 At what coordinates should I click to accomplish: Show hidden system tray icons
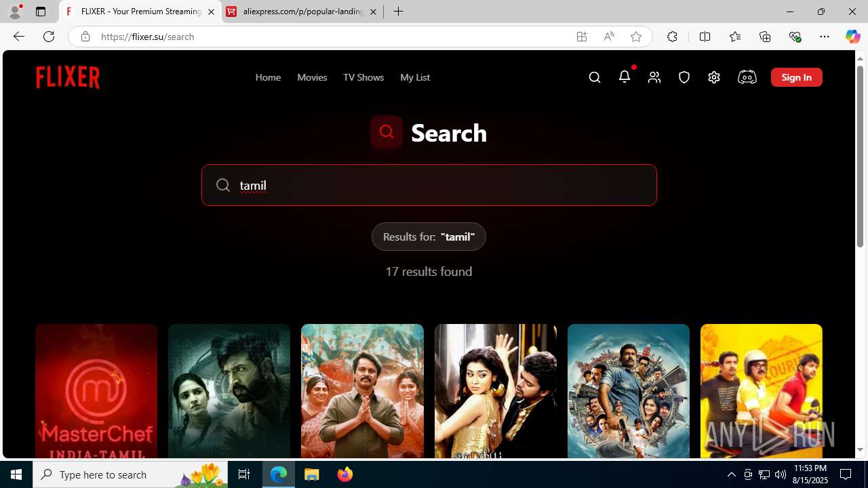pyautogui.click(x=731, y=474)
